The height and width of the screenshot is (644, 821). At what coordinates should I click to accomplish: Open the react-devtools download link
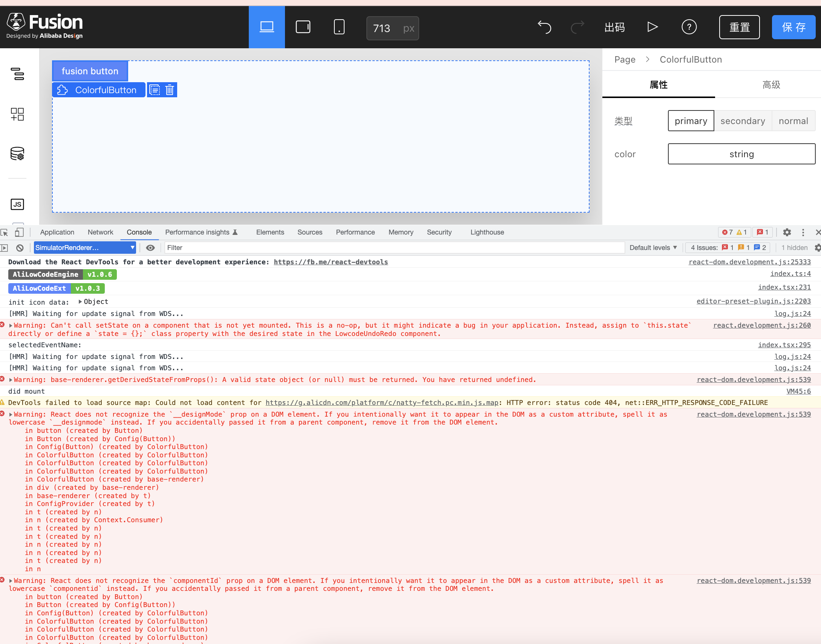[x=331, y=262]
